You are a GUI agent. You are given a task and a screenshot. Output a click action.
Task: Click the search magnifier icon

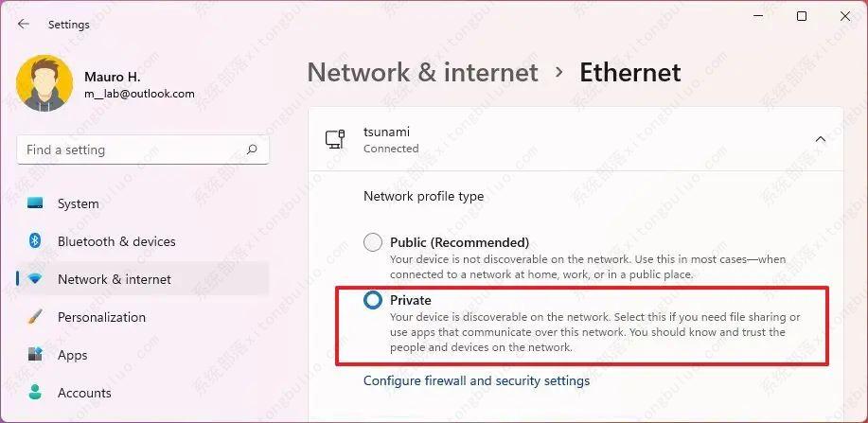click(252, 150)
